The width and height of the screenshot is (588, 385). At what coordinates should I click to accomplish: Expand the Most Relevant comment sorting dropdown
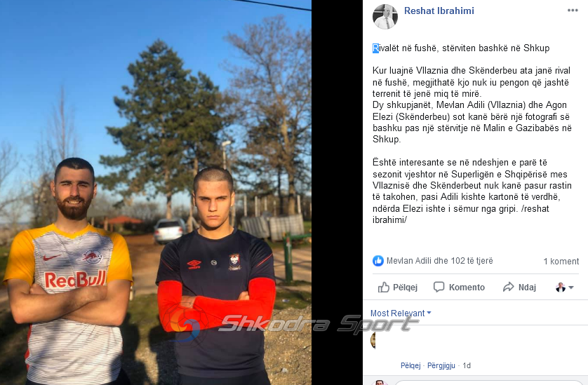(401, 313)
